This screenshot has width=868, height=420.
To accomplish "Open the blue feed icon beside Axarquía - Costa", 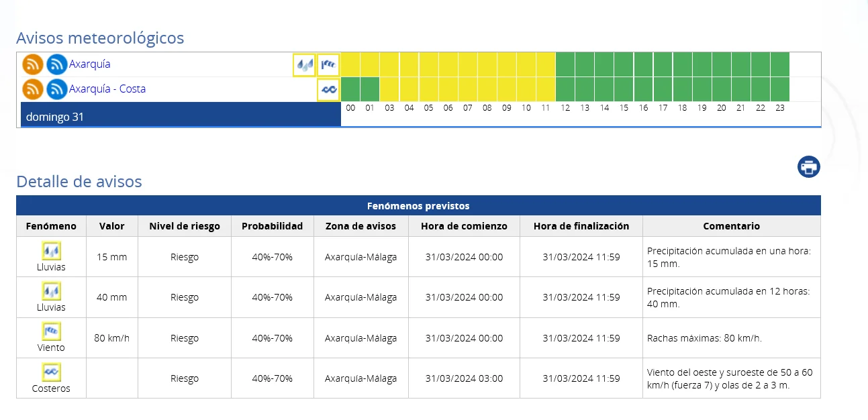I will click(x=57, y=89).
